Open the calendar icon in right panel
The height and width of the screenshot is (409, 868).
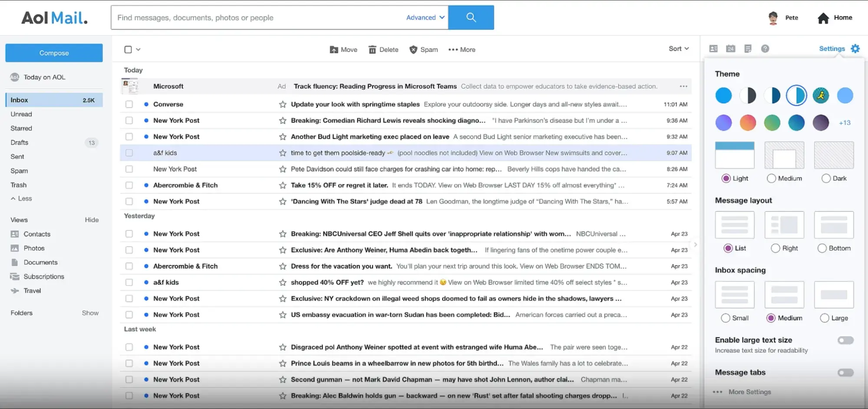pos(731,49)
